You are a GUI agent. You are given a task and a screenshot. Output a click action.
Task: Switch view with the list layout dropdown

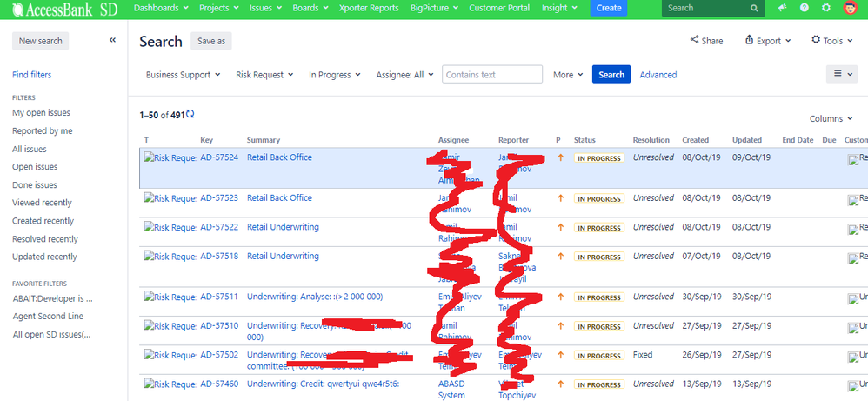[x=842, y=74]
